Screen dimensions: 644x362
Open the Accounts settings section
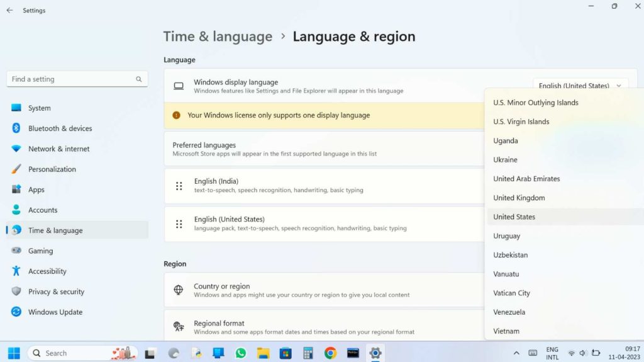(43, 210)
